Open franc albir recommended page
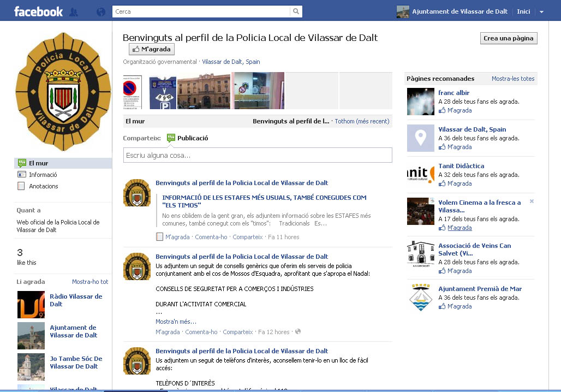Viewport: 561px width, 392px height. (453, 93)
